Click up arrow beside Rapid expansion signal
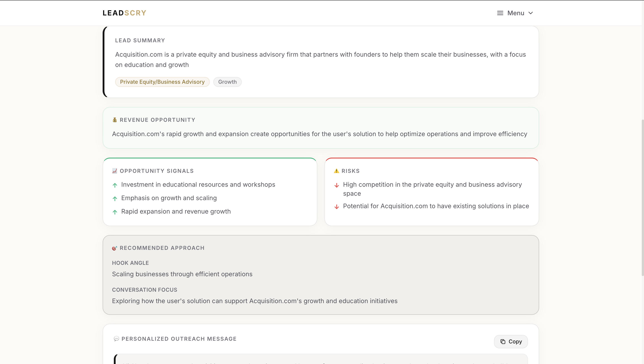 tap(115, 212)
